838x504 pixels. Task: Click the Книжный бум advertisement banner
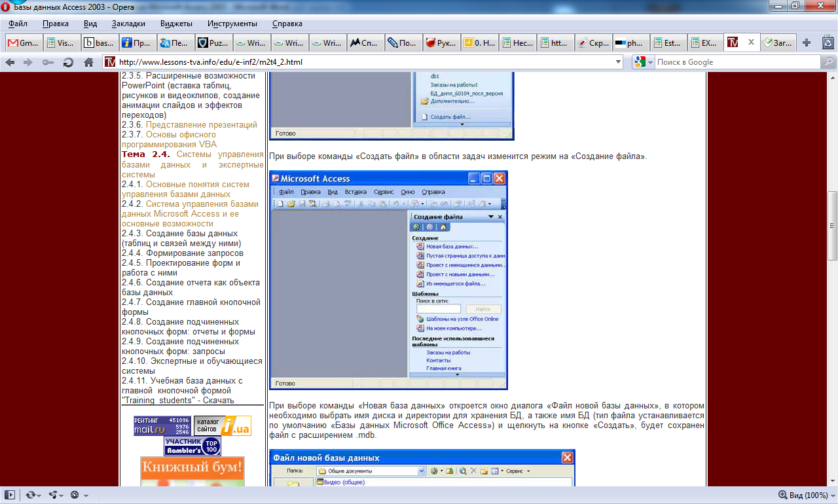coord(192,471)
